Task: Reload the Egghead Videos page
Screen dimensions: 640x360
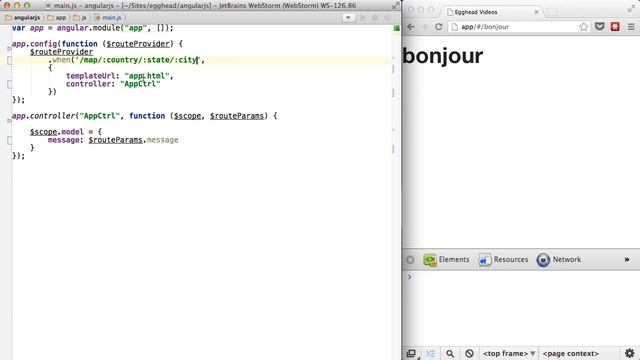Action: click(439, 27)
